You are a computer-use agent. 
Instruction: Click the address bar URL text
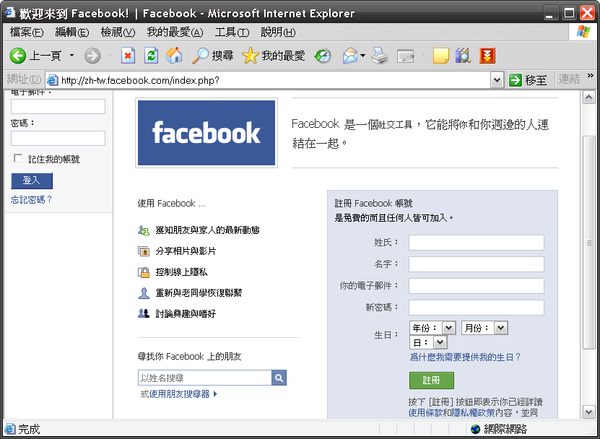pyautogui.click(x=140, y=80)
